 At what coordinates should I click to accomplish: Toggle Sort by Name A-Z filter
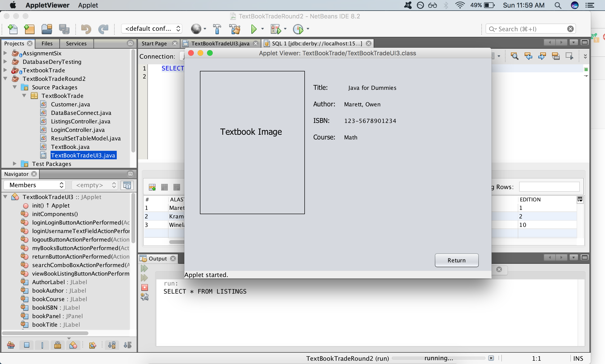[112, 345]
